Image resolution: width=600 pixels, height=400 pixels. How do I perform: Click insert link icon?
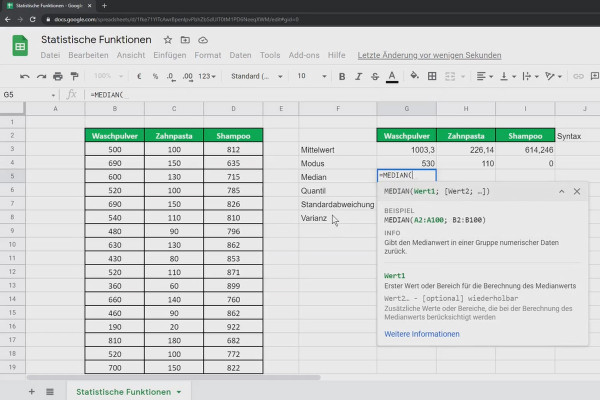click(x=578, y=77)
